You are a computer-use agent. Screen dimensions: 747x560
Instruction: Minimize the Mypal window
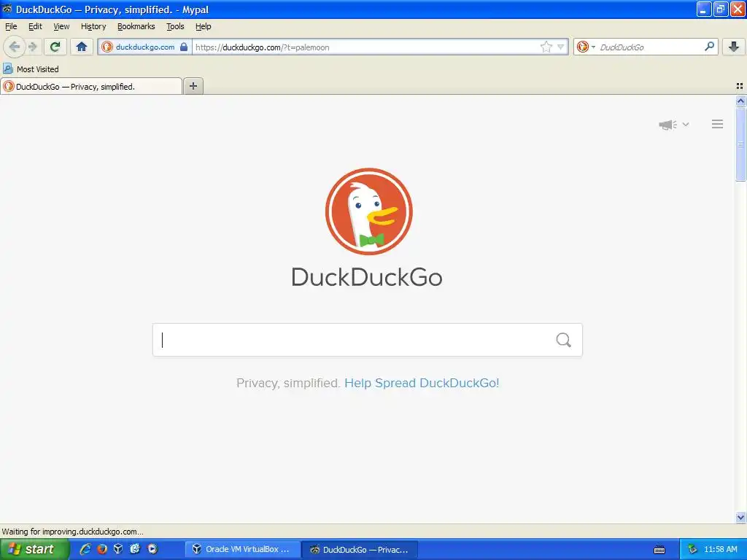704,9
